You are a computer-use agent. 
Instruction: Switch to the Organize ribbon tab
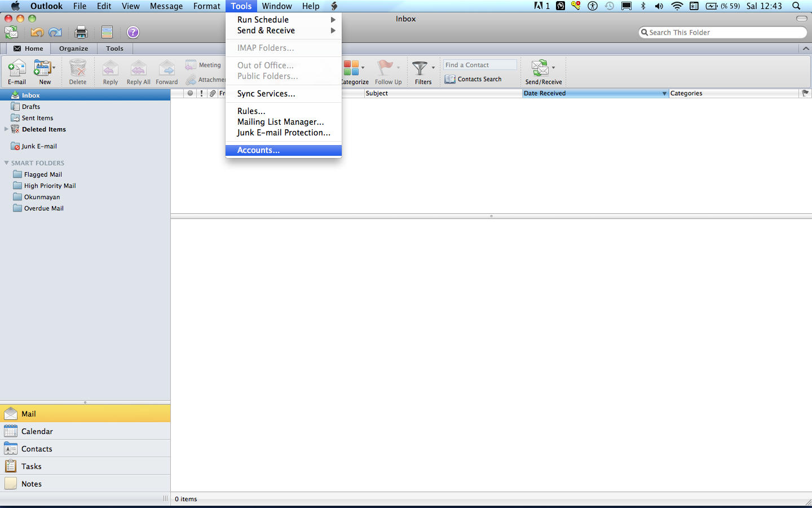[73, 49]
